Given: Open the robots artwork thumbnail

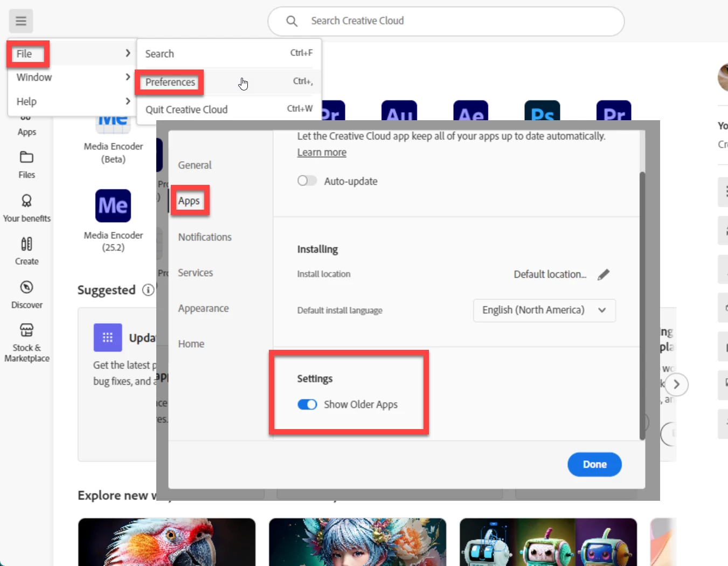Looking at the screenshot, I should click(x=548, y=542).
